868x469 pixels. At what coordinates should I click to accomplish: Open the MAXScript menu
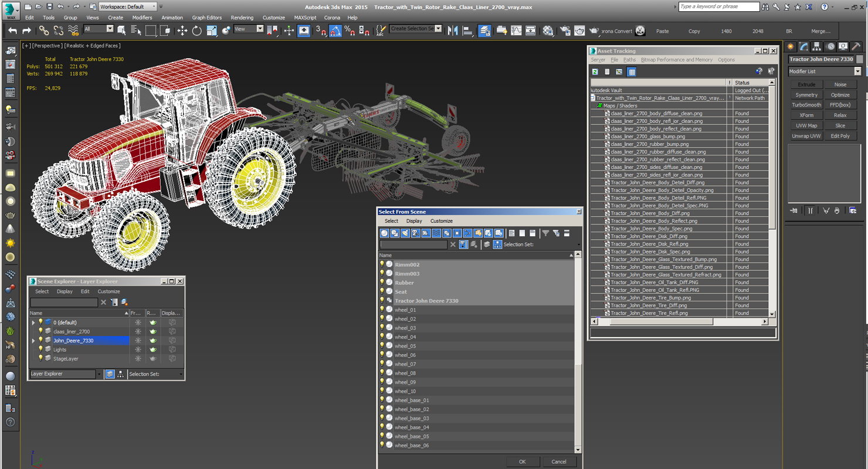(x=305, y=18)
